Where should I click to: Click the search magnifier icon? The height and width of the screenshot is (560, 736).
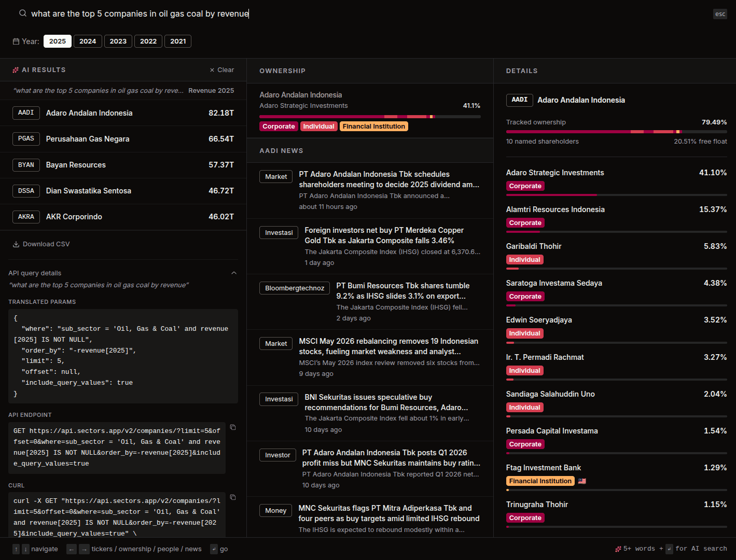(x=23, y=13)
